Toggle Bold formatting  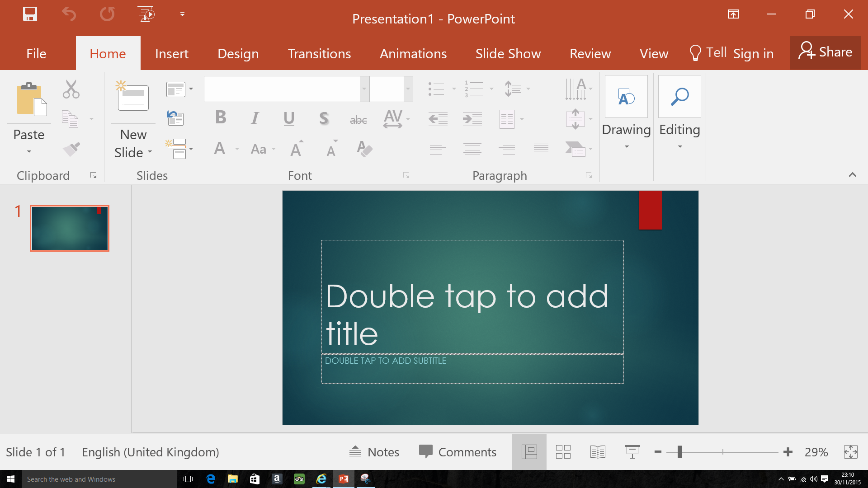point(221,118)
